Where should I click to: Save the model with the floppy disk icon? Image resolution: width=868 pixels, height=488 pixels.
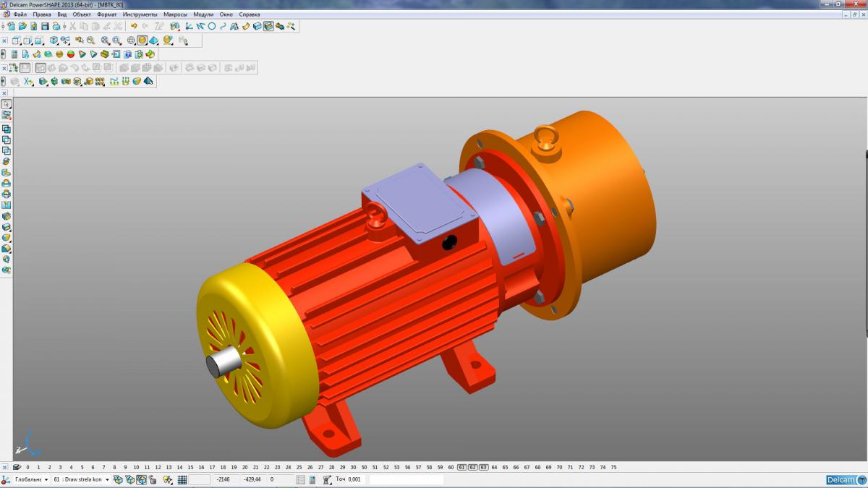click(x=45, y=26)
